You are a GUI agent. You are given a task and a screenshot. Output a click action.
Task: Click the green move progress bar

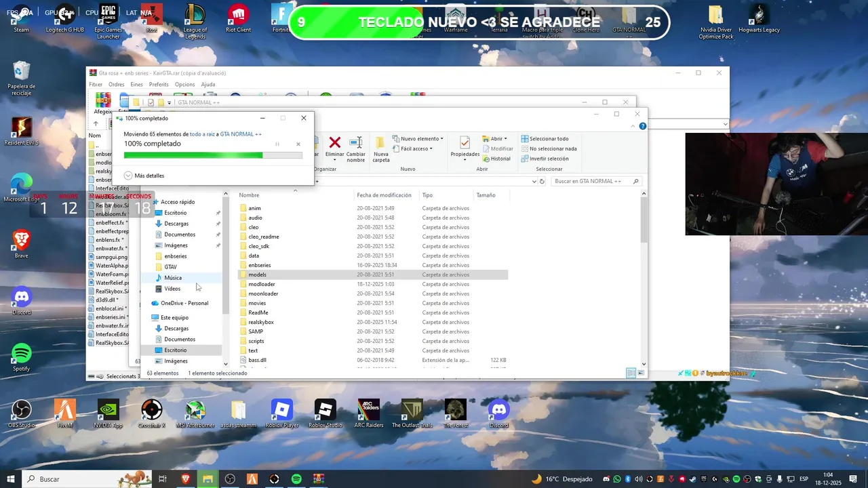pyautogui.click(x=213, y=155)
